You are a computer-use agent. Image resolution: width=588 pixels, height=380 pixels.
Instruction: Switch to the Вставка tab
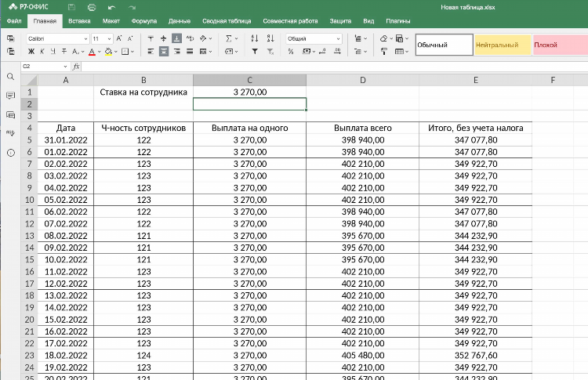(79, 21)
